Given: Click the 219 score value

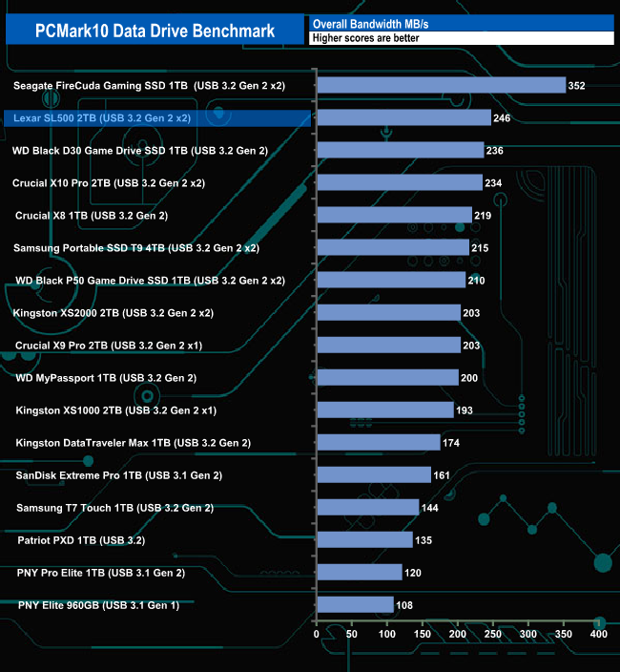Looking at the screenshot, I should click(x=483, y=216).
